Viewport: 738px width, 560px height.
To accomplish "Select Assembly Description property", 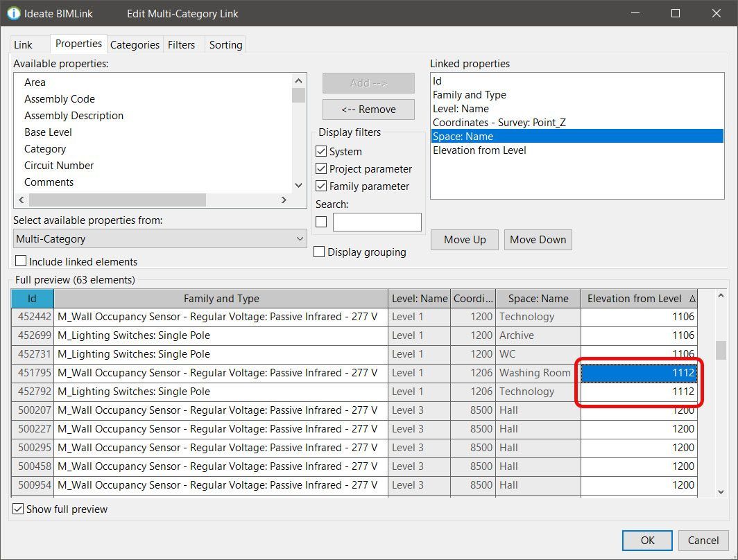I will (74, 116).
